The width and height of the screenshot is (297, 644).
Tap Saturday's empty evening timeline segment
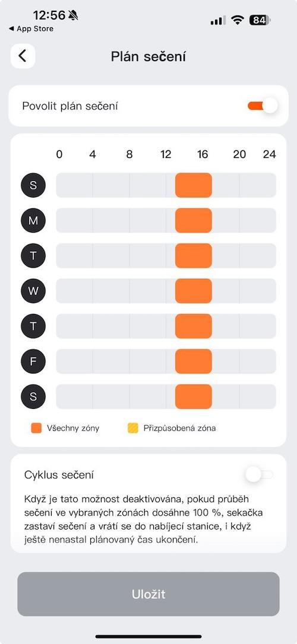pyautogui.click(x=244, y=396)
